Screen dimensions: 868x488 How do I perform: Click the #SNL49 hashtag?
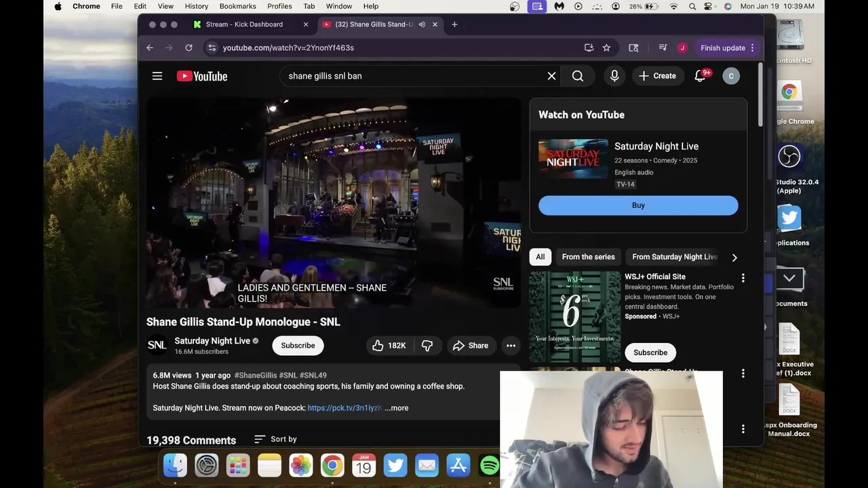pos(313,375)
